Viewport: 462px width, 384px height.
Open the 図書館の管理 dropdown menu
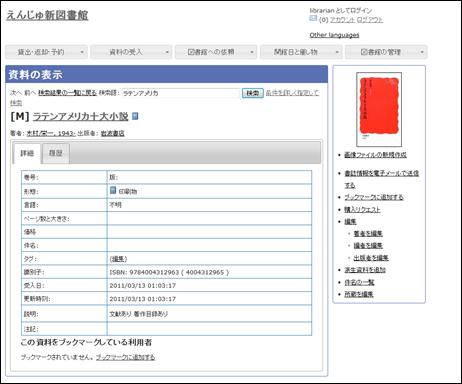(x=386, y=52)
